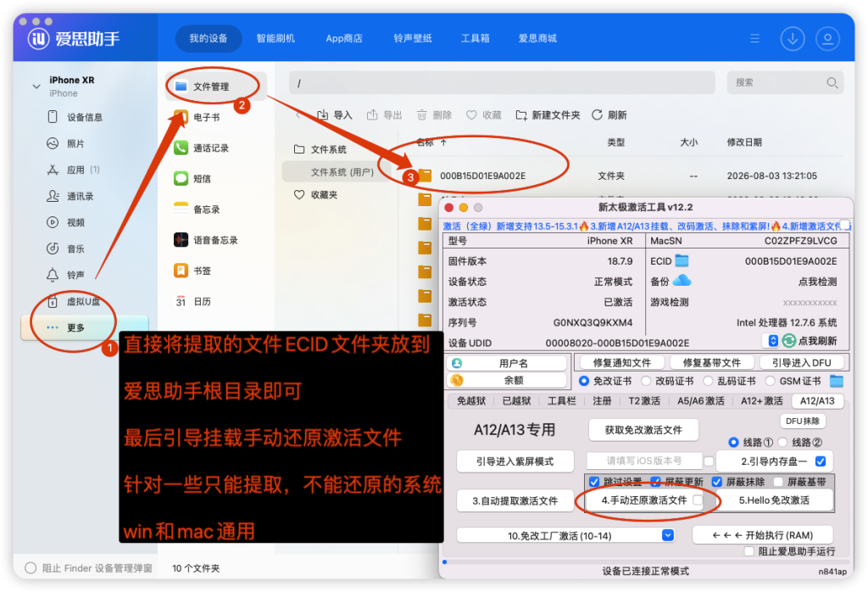Select the 乱码证书 radio option
The width and height of the screenshot is (868, 592).
point(708,381)
